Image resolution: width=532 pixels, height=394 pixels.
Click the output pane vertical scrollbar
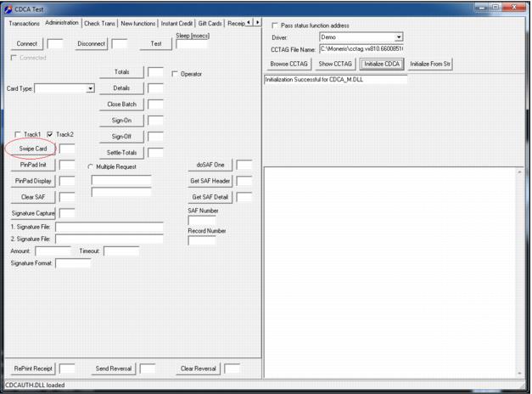click(519, 272)
